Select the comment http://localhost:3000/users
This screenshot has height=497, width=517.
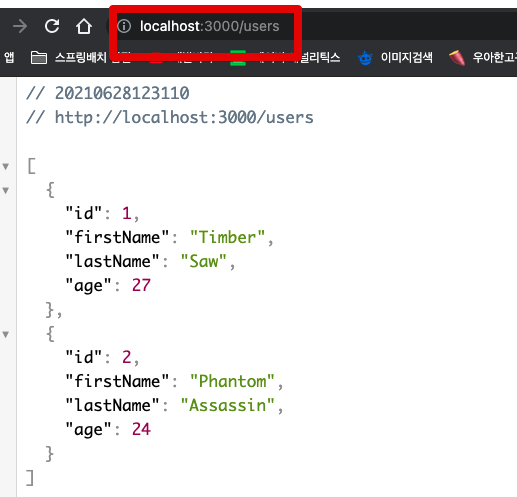(184, 117)
